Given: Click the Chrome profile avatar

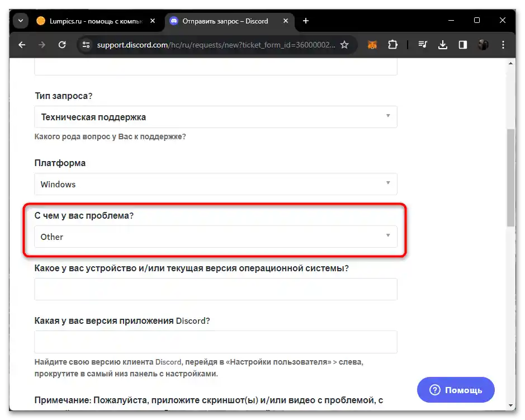Looking at the screenshot, I should pyautogui.click(x=483, y=44).
